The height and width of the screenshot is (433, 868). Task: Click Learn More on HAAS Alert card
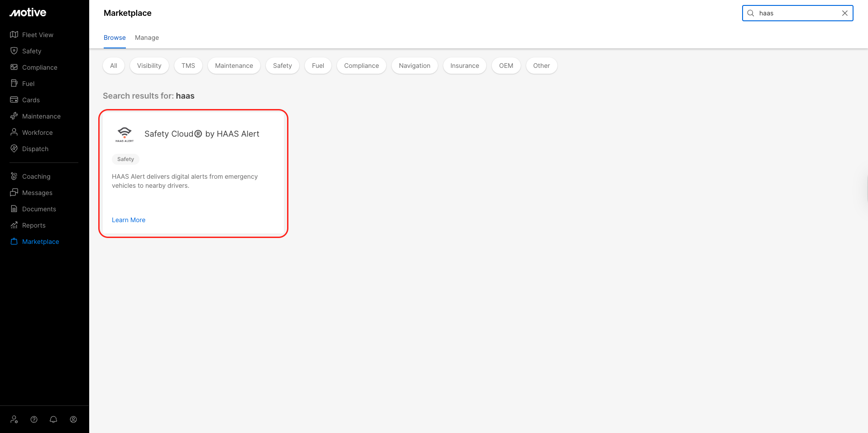(129, 220)
